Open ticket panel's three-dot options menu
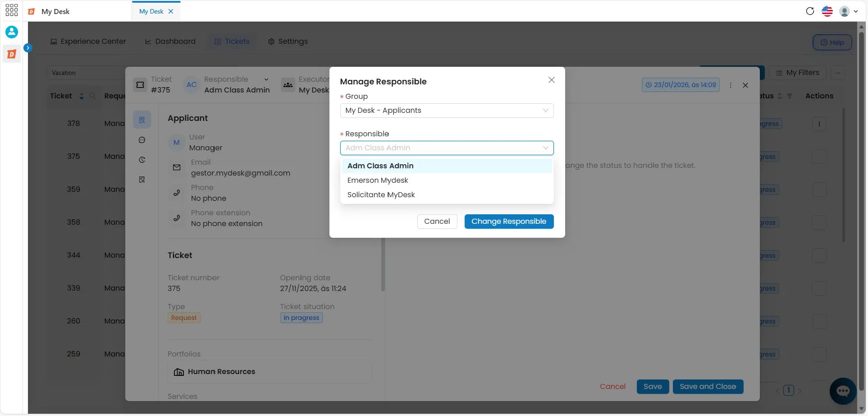The image size is (868, 416). click(x=731, y=85)
